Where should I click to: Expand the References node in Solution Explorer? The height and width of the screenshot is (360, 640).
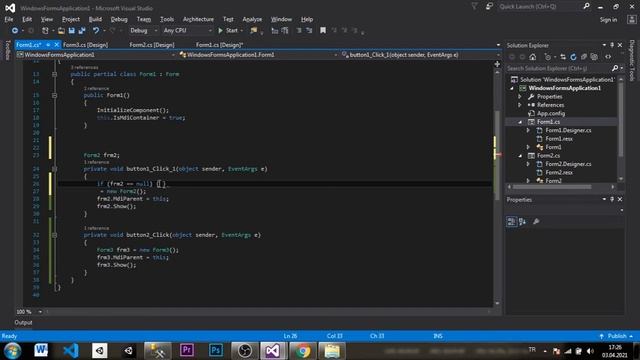[520, 105]
